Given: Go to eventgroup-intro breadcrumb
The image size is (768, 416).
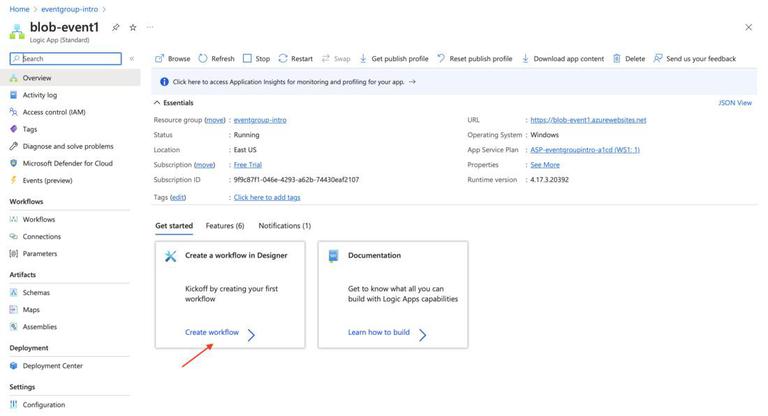Looking at the screenshot, I should pyautogui.click(x=70, y=9).
